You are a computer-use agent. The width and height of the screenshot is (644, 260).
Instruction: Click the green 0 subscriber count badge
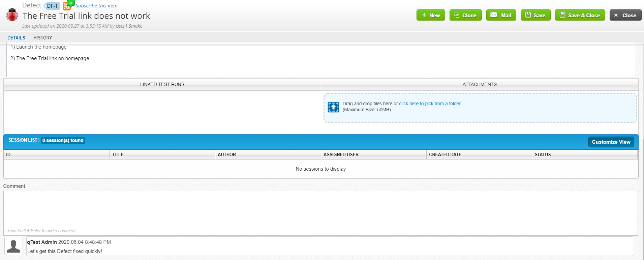pyautogui.click(x=70, y=3)
